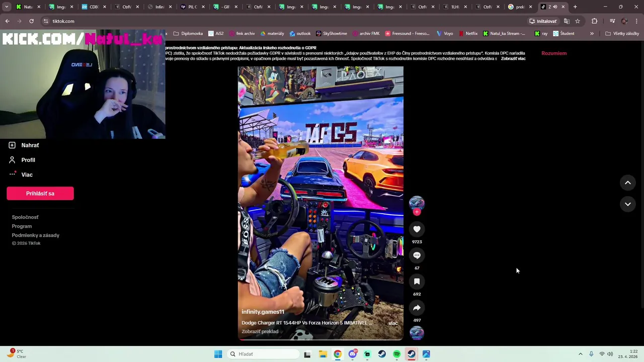Go back with the browser back arrow
Screen dimensions: 644x362
point(7,21)
